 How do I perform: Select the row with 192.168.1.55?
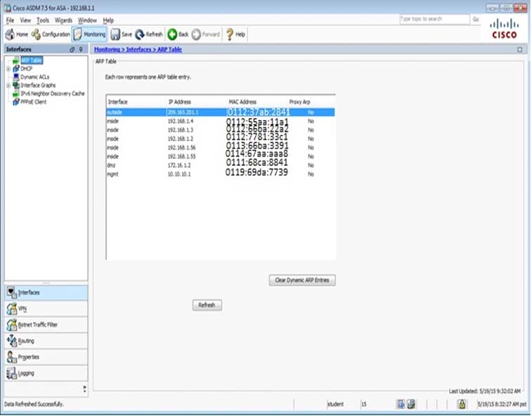(x=221, y=157)
